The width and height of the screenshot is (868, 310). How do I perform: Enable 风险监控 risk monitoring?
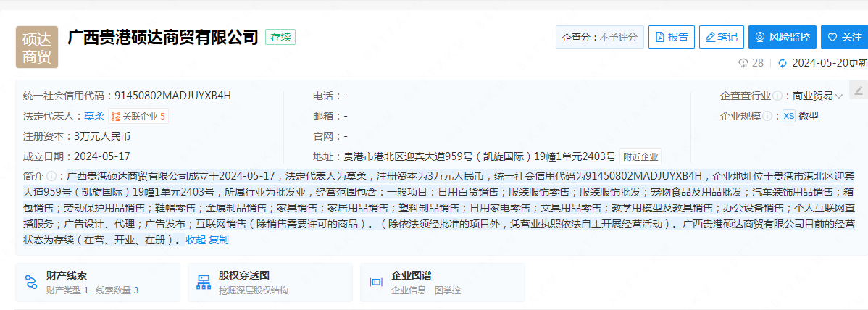click(783, 37)
